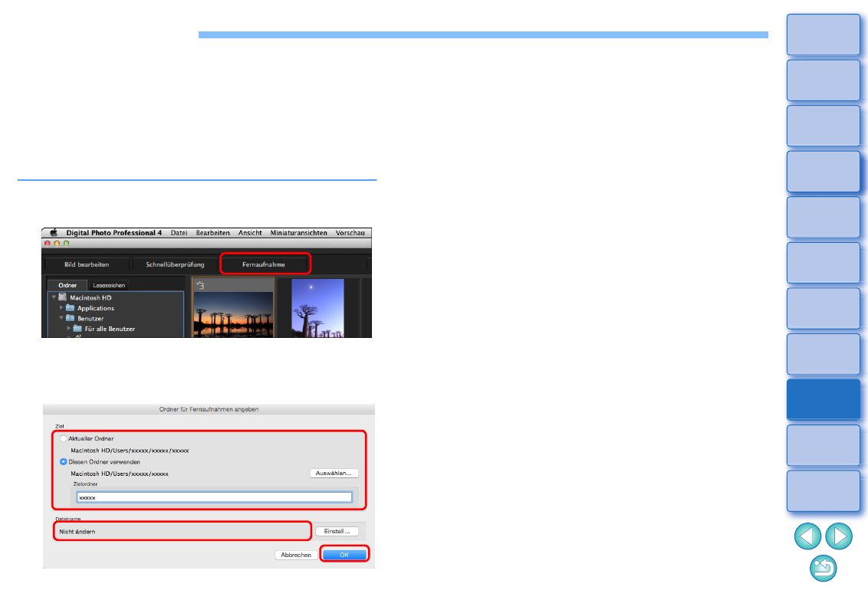Expand the Applications folder node
The image size is (868, 613).
[x=61, y=307]
